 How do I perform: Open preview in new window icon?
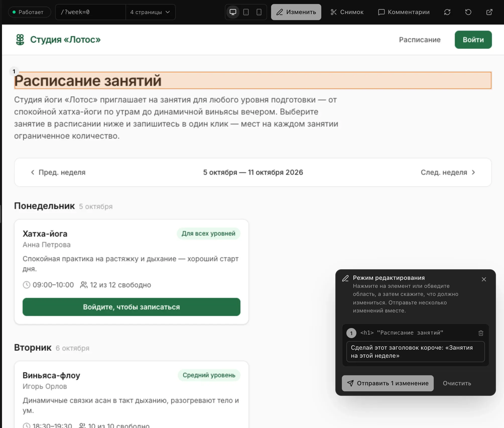(x=489, y=12)
